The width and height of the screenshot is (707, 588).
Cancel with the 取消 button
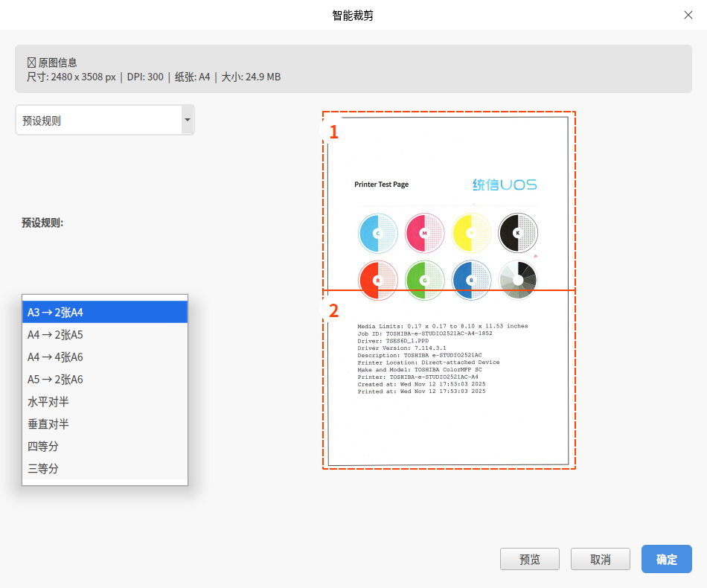click(601, 559)
